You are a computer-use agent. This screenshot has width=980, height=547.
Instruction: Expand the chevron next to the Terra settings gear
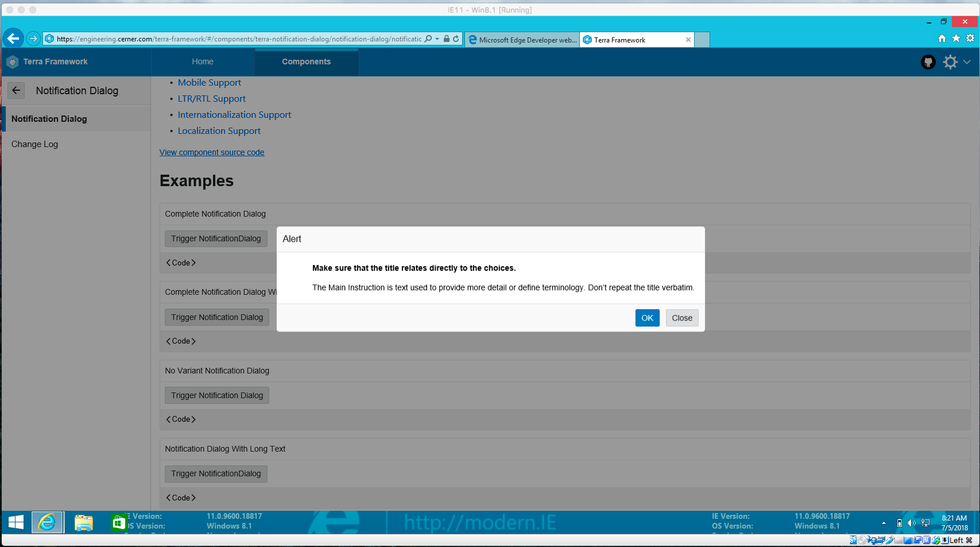tap(967, 61)
